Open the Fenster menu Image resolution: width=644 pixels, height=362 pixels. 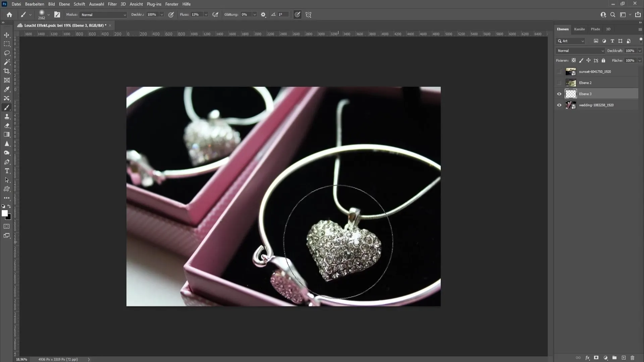(x=172, y=4)
